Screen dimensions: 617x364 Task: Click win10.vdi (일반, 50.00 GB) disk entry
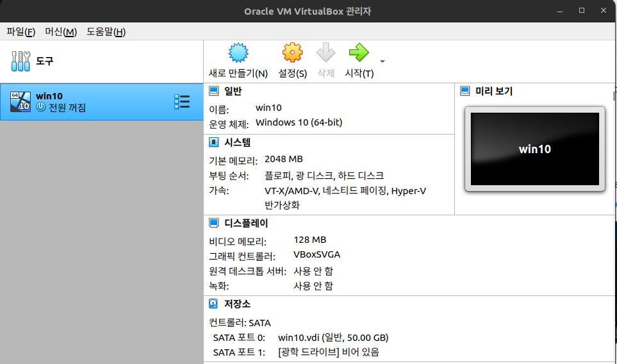click(333, 338)
